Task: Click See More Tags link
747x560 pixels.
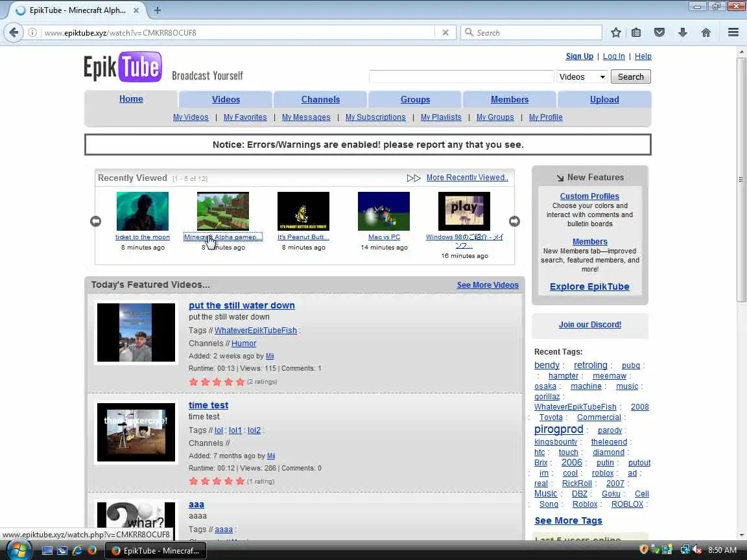Action: point(568,520)
